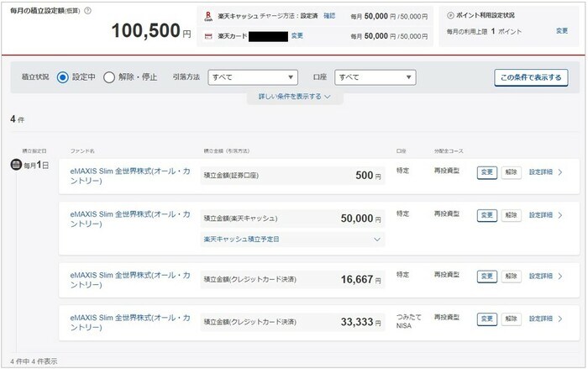Click つみたて NISA account text

(x=409, y=321)
